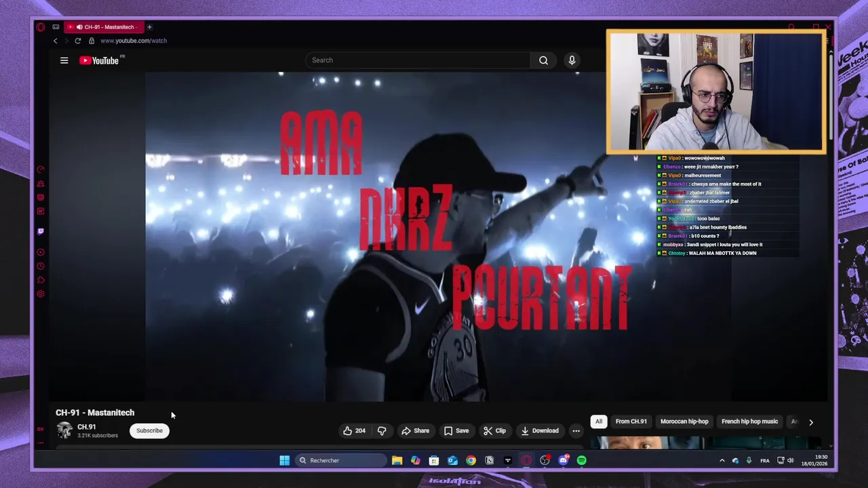Click the chat message WALAH MA NBOTTK YA DOWN
Image resolution: width=868 pixels, height=488 pixels.
722,253
